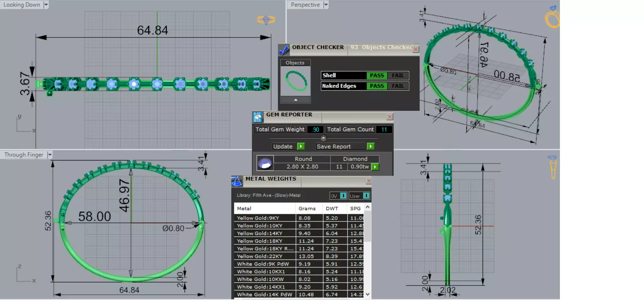Image resolution: width=644 pixels, height=300 pixels.
Task: Click the Objects label in Object Checker
Action: 295,63
